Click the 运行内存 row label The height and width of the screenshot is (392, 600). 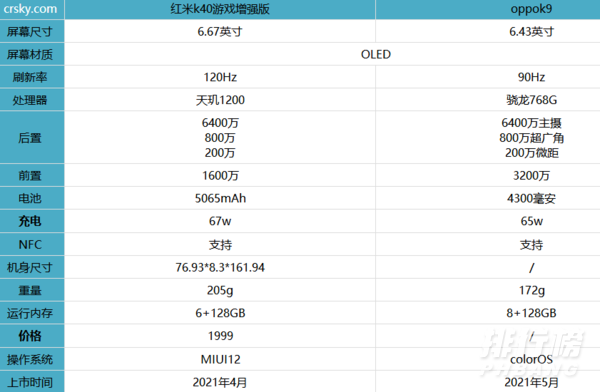32,313
